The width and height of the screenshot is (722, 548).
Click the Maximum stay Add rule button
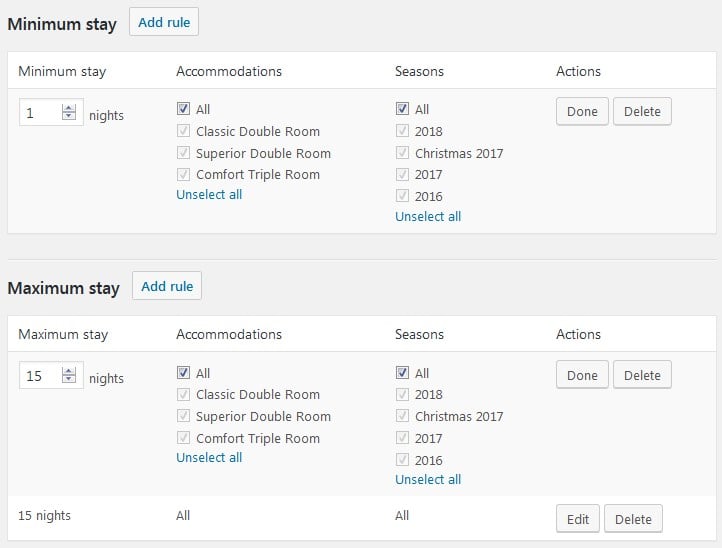point(167,286)
